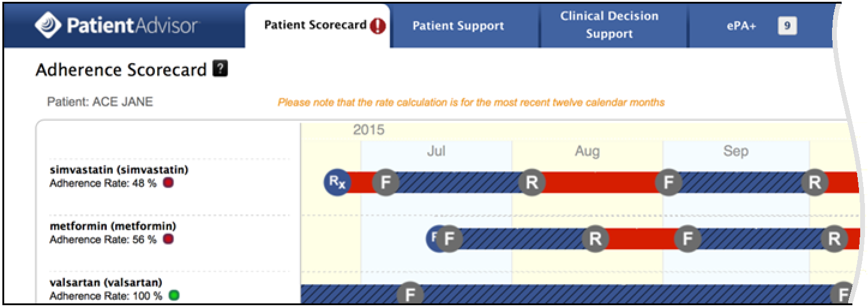The height and width of the screenshot is (307, 868).
Task: Select the ePA+ tab
Action: (x=741, y=26)
